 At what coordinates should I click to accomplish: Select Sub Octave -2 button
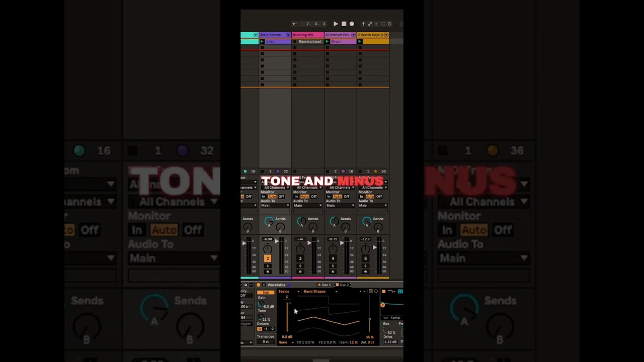click(x=272, y=329)
